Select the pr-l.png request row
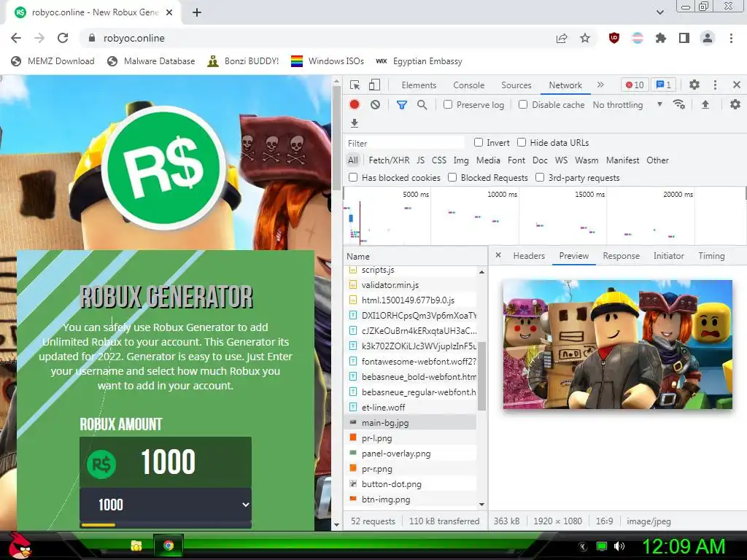The image size is (747, 560). coord(411,438)
